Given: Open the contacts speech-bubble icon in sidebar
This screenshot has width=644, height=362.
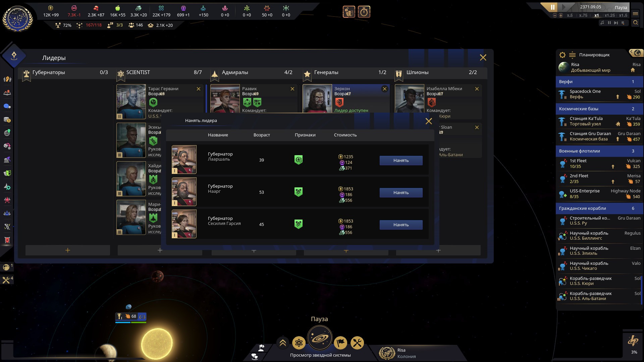Looking at the screenshot, I should point(7,106).
